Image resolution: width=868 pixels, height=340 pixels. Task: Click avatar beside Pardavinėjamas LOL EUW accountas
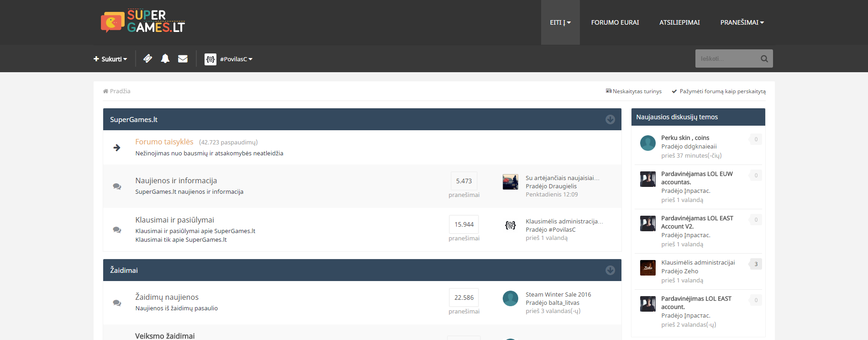(x=648, y=179)
